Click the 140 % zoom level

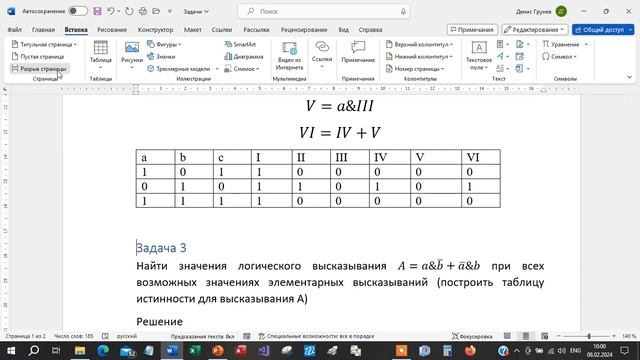629,336
